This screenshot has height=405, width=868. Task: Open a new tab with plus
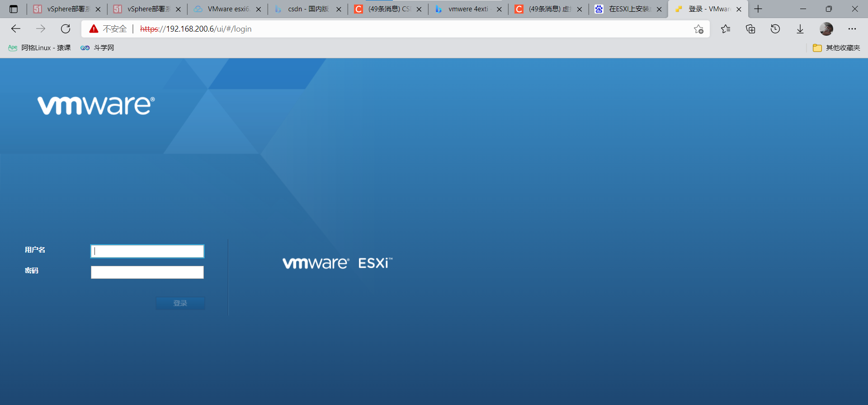pos(758,9)
